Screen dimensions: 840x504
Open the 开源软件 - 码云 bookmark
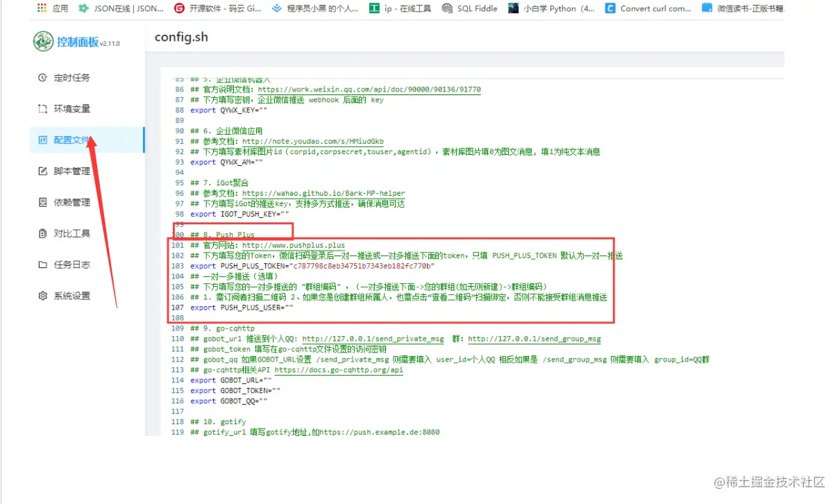pos(217,8)
